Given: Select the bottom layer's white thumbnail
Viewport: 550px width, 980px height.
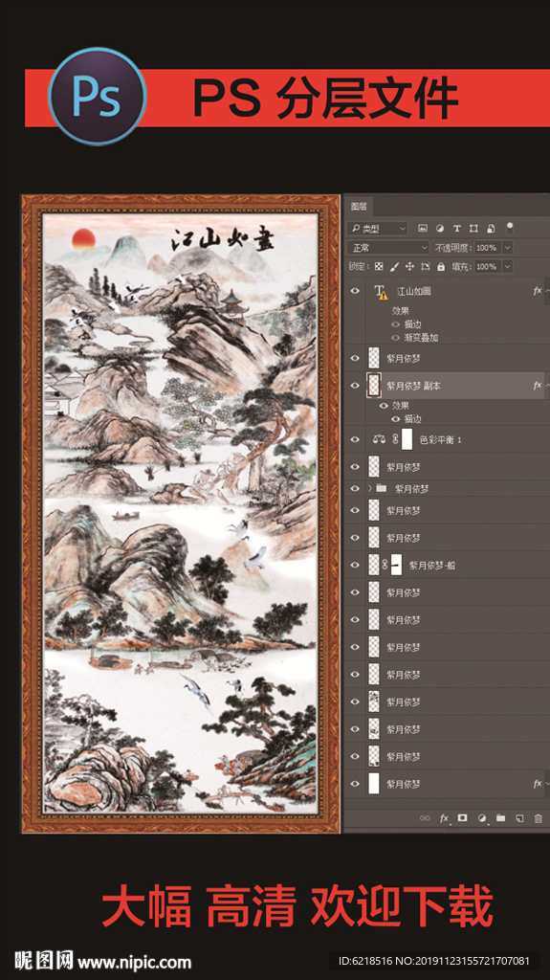Looking at the screenshot, I should tap(374, 783).
